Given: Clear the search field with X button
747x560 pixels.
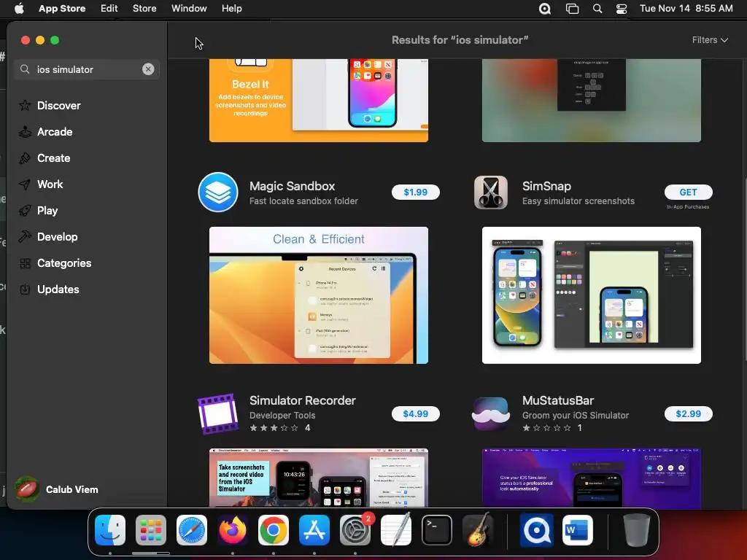Looking at the screenshot, I should 148,69.
